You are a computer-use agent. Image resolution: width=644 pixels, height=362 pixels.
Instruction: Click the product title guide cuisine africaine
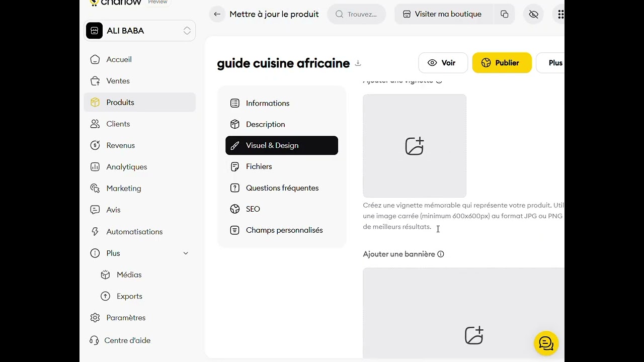283,63
